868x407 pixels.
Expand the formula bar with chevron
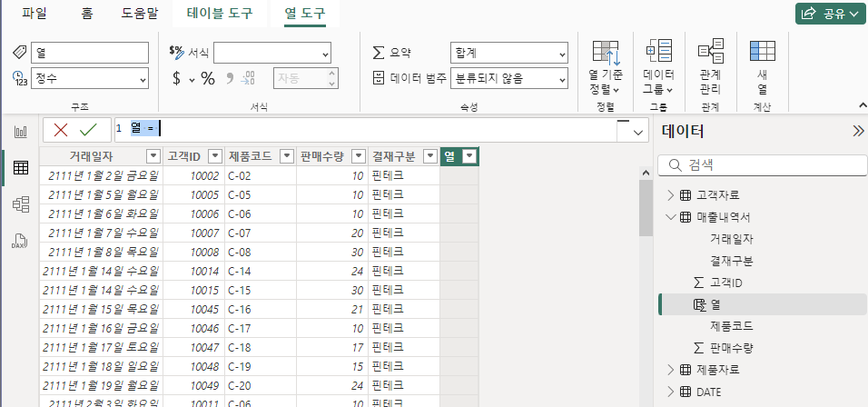[x=638, y=133]
